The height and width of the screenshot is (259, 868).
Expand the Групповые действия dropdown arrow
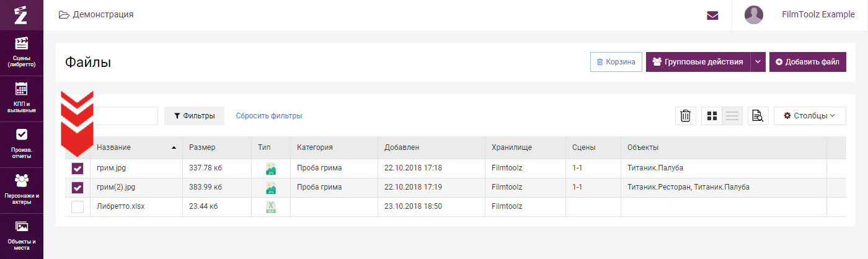pyautogui.click(x=758, y=62)
